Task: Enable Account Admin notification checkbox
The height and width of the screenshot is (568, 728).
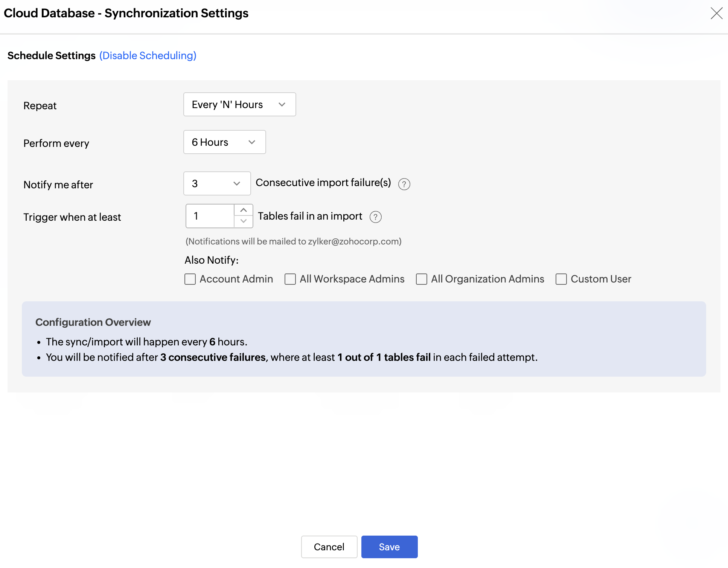Action: click(x=190, y=279)
